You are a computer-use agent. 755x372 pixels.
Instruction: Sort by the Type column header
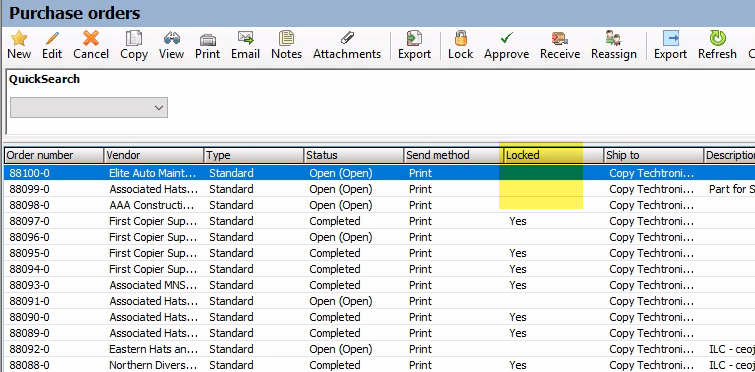coord(254,155)
